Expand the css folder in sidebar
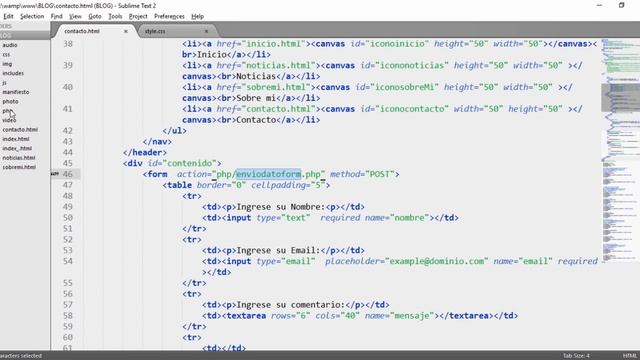 pos(6,54)
